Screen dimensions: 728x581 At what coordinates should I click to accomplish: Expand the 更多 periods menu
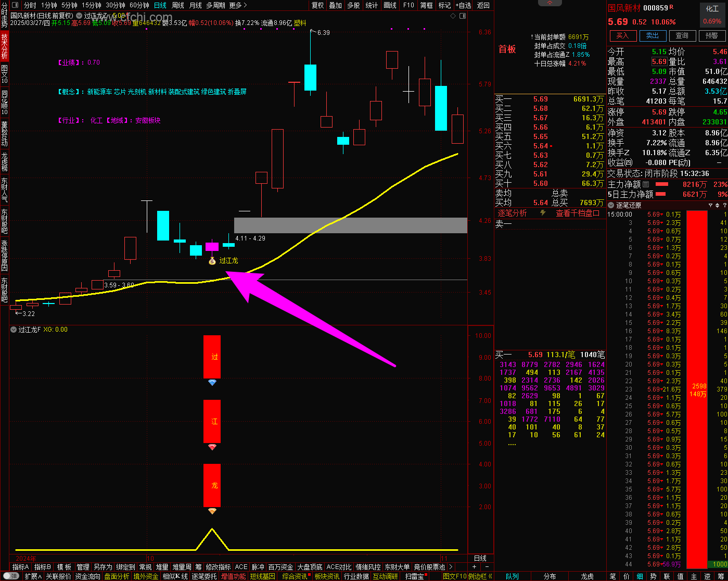(238, 5)
